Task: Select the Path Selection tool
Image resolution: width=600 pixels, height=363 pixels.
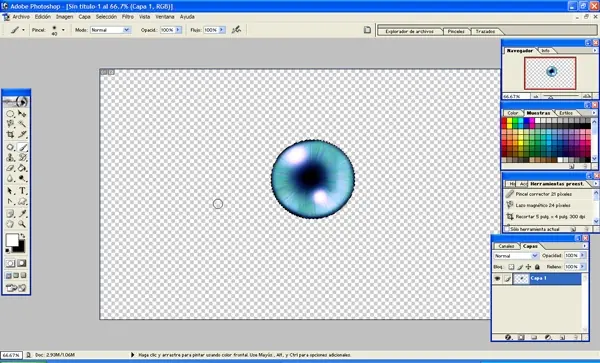Action: pyautogui.click(x=10, y=191)
